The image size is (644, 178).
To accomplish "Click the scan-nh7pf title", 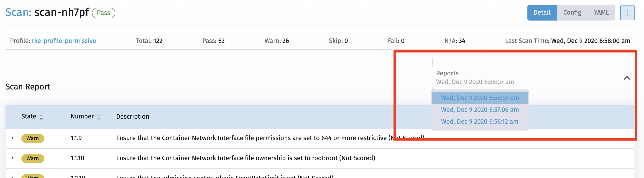I will [61, 12].
